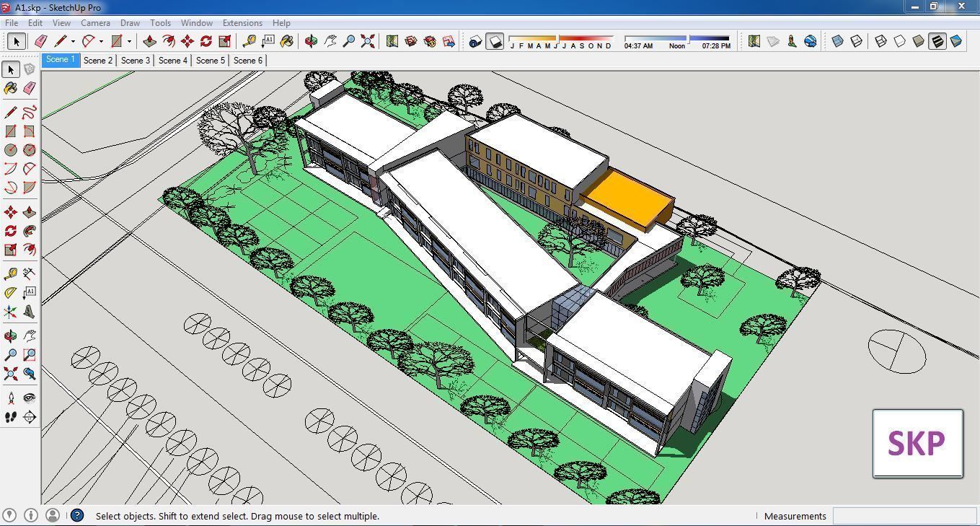The height and width of the screenshot is (526, 980).
Task: Select the Offset tool in top toolbar
Action: pos(169,41)
